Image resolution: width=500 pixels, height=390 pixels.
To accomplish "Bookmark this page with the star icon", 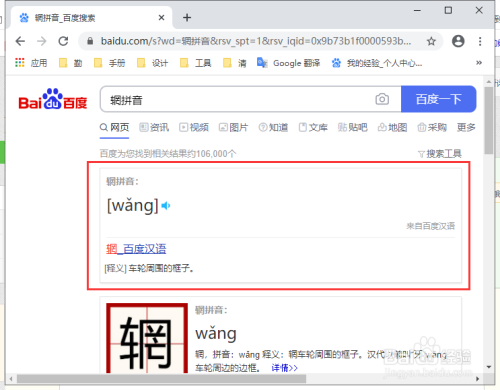I will (x=431, y=41).
